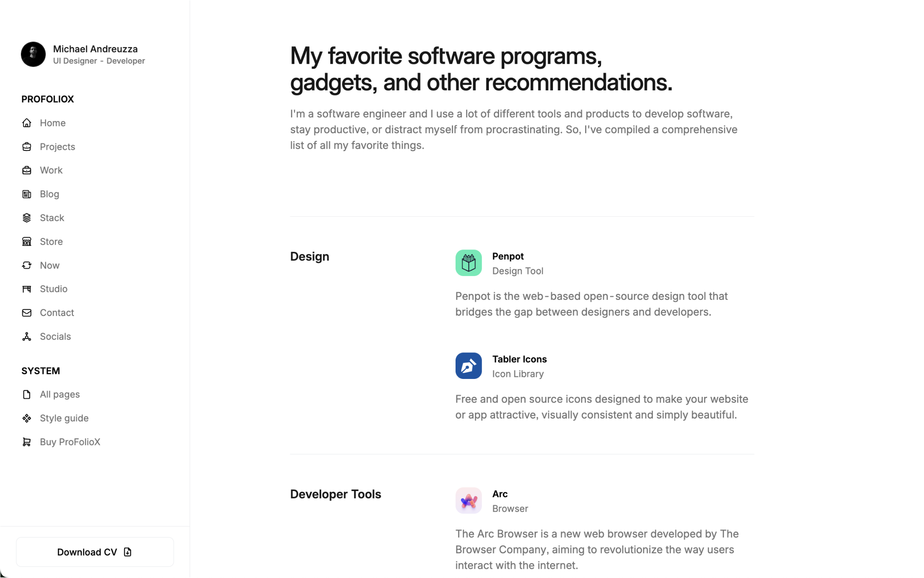This screenshot has width=924, height=578.
Task: Click the Arc browser logo
Action: [468, 500]
